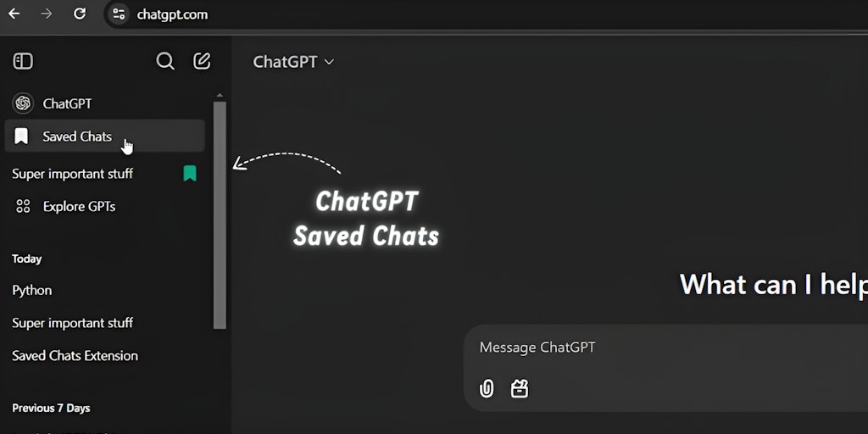Reload the page with the browser refresh icon
This screenshot has height=434, width=868.
pyautogui.click(x=80, y=14)
